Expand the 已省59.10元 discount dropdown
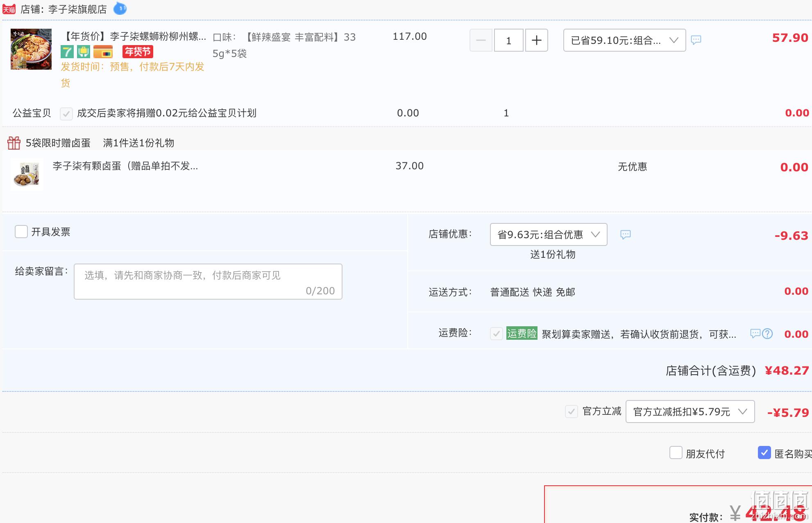Screen dimensions: 812x523 pos(625,40)
